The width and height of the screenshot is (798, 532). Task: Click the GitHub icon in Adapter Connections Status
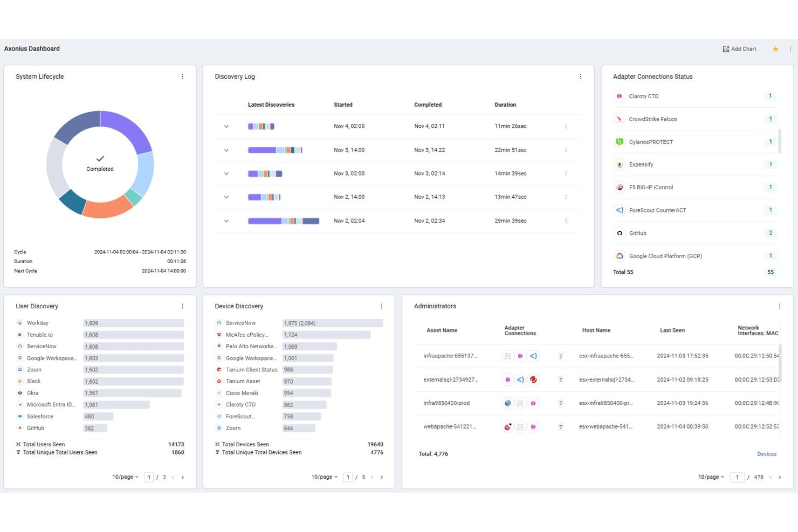pyautogui.click(x=620, y=233)
